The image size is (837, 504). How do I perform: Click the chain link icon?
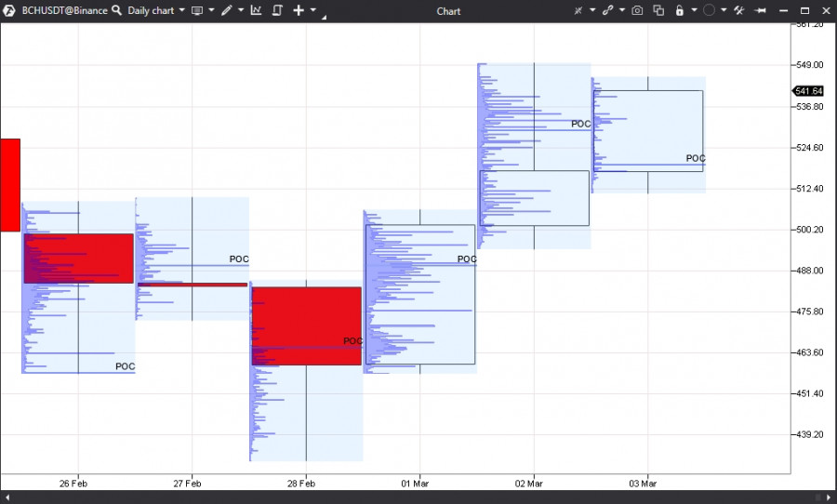tap(607, 10)
